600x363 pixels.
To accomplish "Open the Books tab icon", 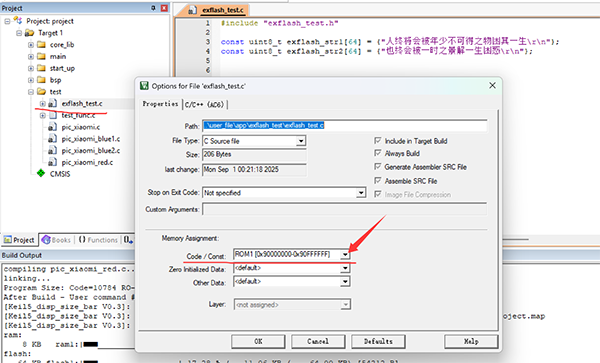I will pos(46,240).
